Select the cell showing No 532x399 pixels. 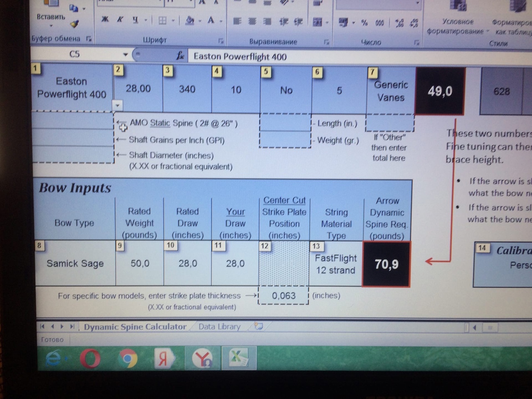(286, 90)
